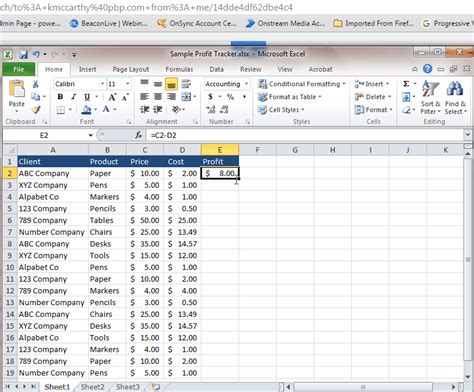Apply Accounting dollar sign format
This screenshot has width=474, height=392.
click(210, 97)
